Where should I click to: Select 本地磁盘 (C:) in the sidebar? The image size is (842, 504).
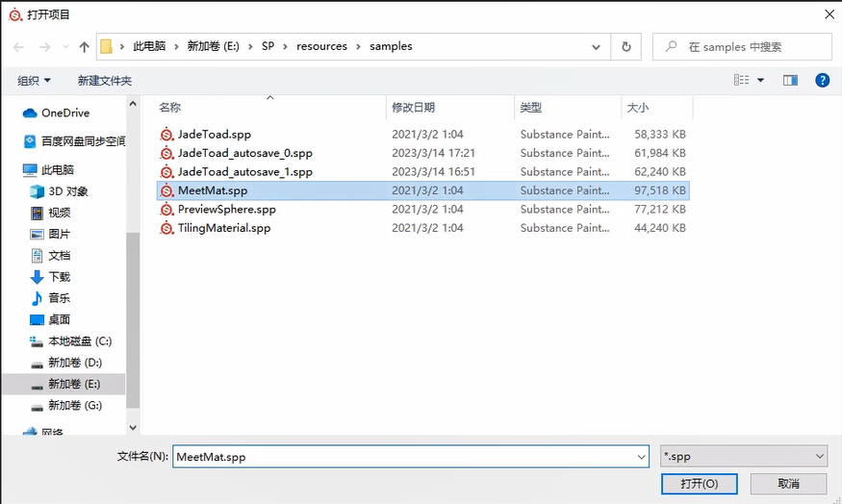click(80, 341)
